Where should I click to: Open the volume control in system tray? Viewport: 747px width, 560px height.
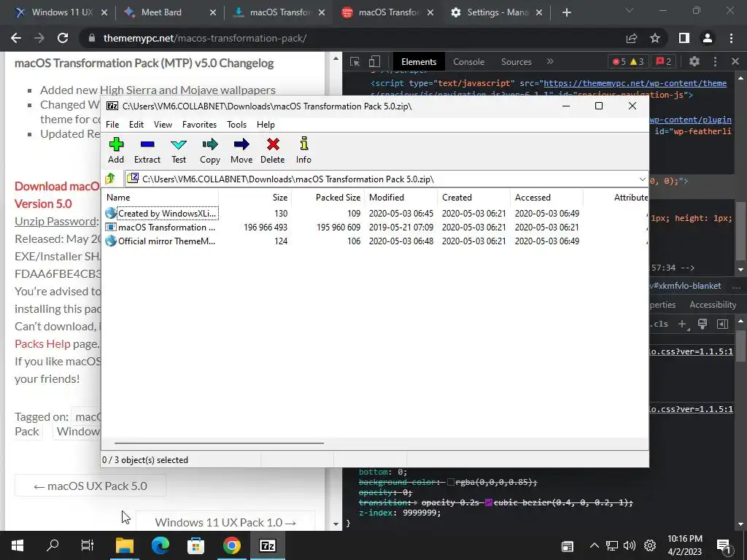click(x=630, y=545)
